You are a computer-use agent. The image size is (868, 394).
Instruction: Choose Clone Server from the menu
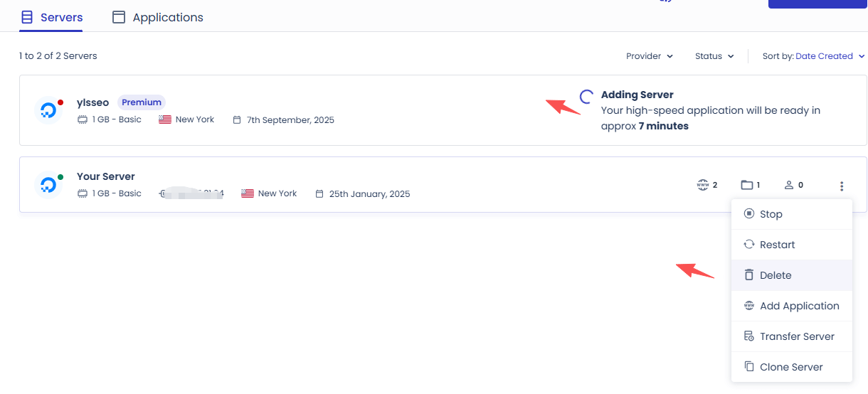[x=791, y=367]
